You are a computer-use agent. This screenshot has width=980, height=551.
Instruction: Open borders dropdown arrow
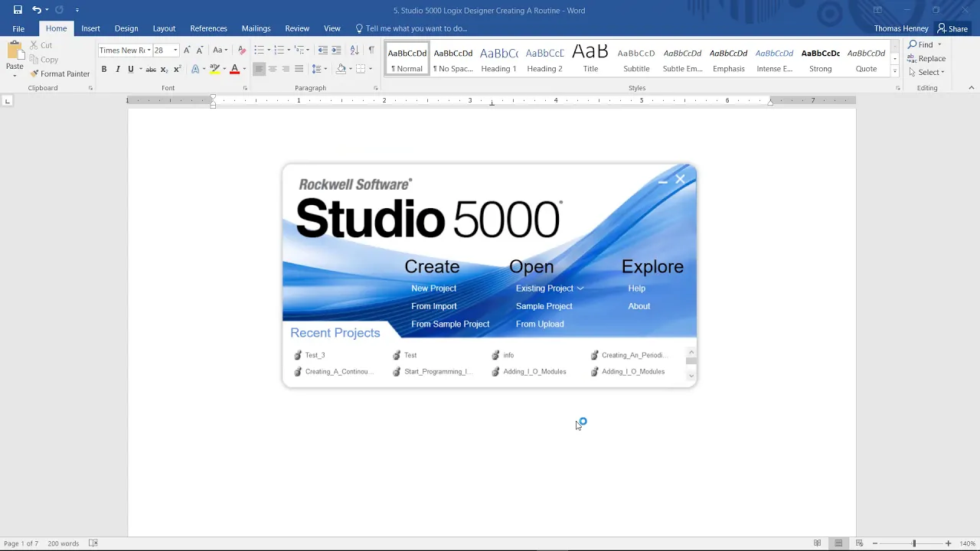tap(371, 70)
